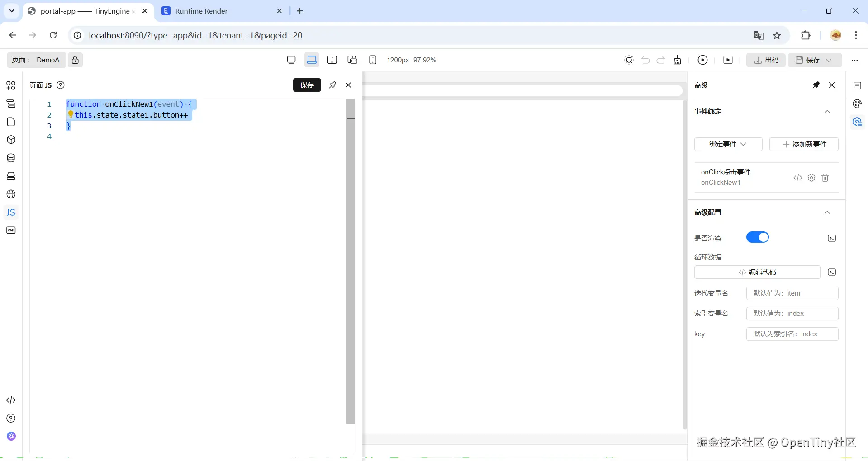The height and width of the screenshot is (461, 868).
Task: Pin the 页面 JS panel
Action: point(332,85)
